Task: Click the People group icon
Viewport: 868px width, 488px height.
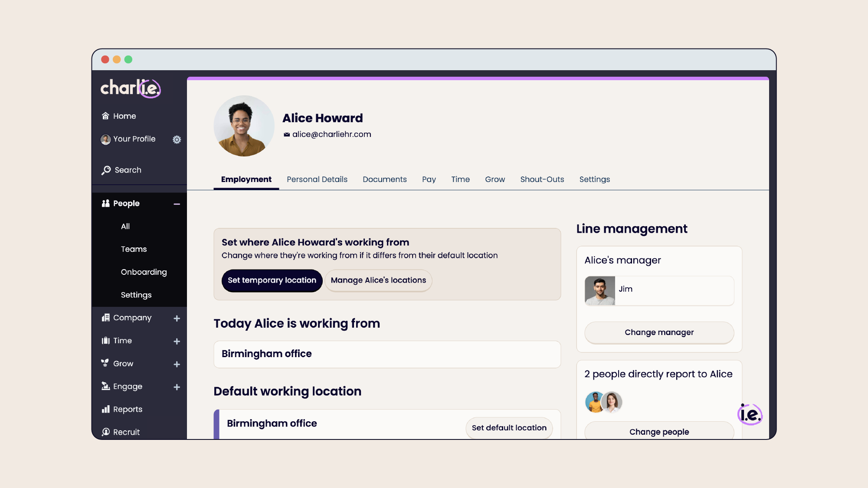Action: pos(105,203)
